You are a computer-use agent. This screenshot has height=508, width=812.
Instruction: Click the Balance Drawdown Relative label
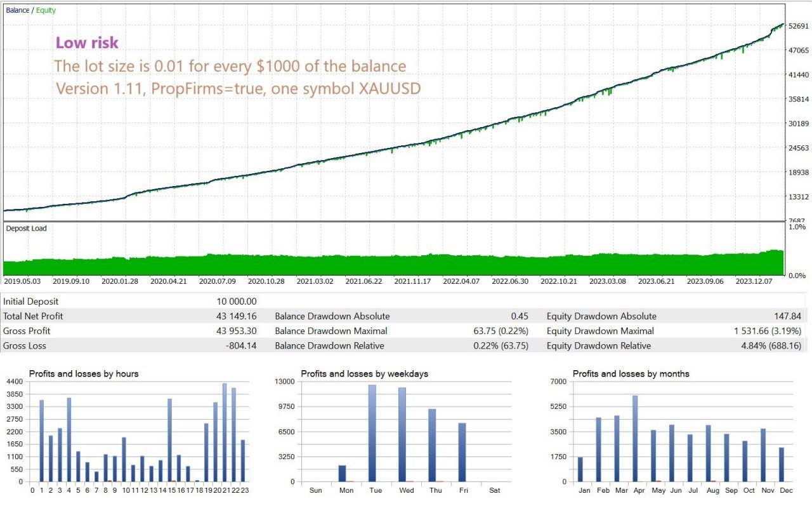point(329,346)
